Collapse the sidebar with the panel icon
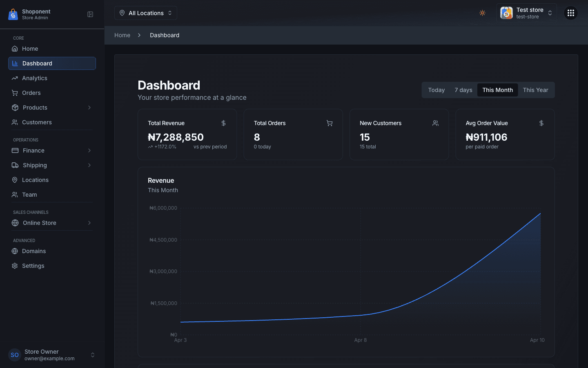 pos(90,14)
